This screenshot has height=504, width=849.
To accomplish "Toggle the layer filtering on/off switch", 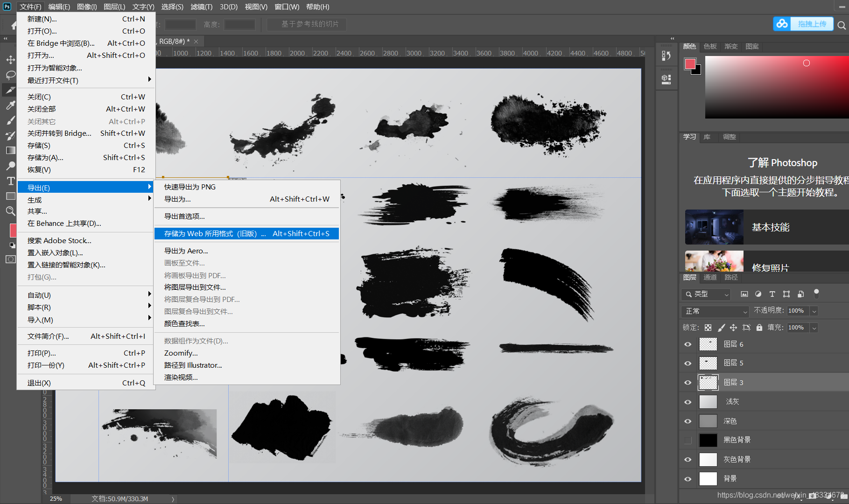I will [x=816, y=294].
